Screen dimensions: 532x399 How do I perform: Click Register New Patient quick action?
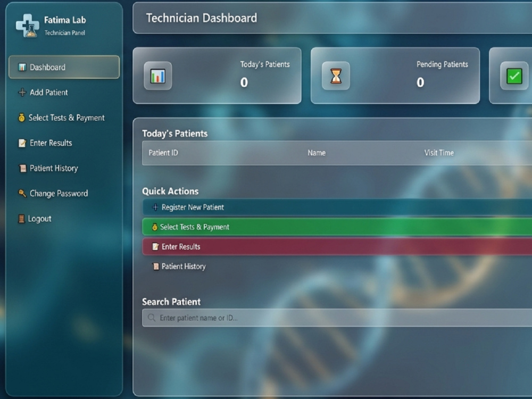[x=337, y=207]
